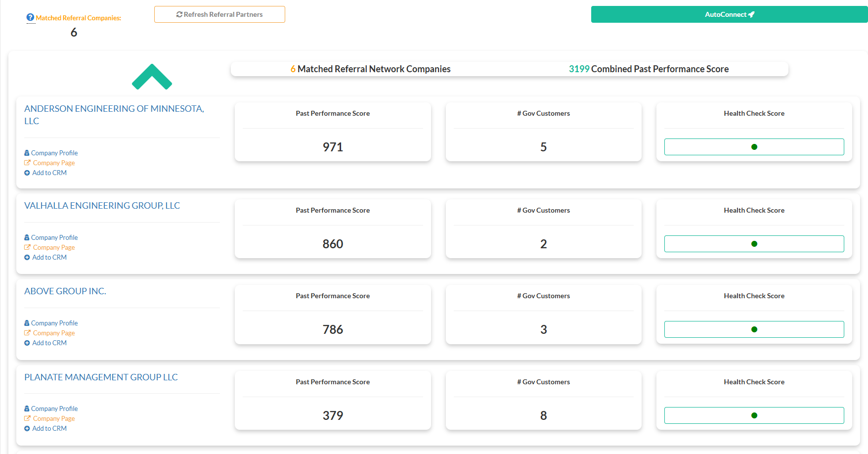Screen dimensions: 868x454
Task: Click Anderson Engineering's Health Check Score bar
Action: (x=754, y=147)
